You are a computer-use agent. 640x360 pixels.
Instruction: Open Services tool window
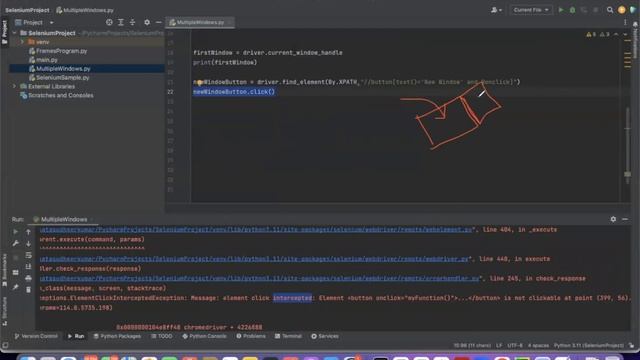pos(325,336)
